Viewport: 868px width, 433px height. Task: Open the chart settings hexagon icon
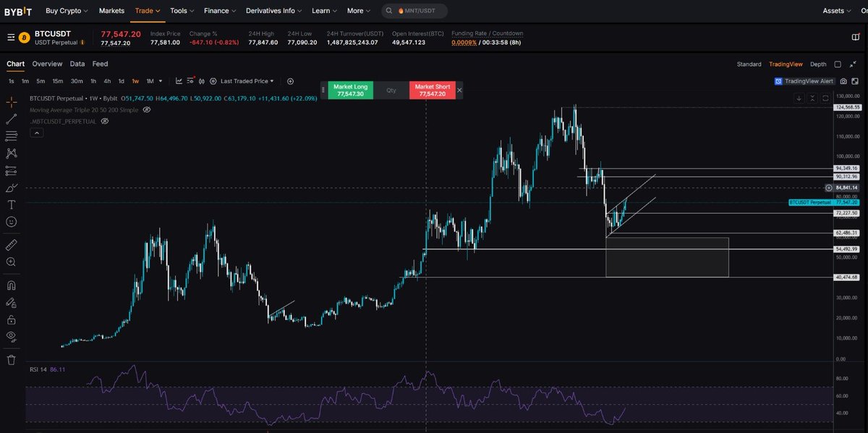pyautogui.click(x=213, y=81)
